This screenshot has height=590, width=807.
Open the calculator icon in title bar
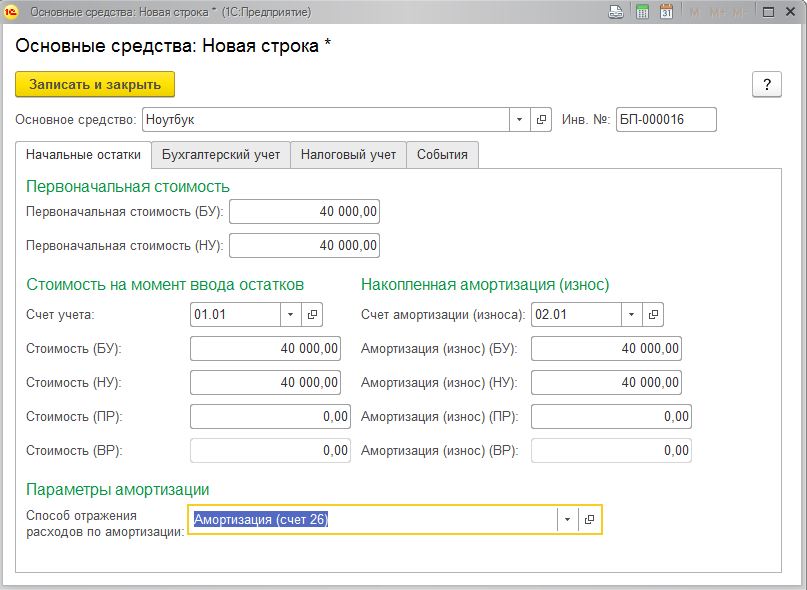642,12
